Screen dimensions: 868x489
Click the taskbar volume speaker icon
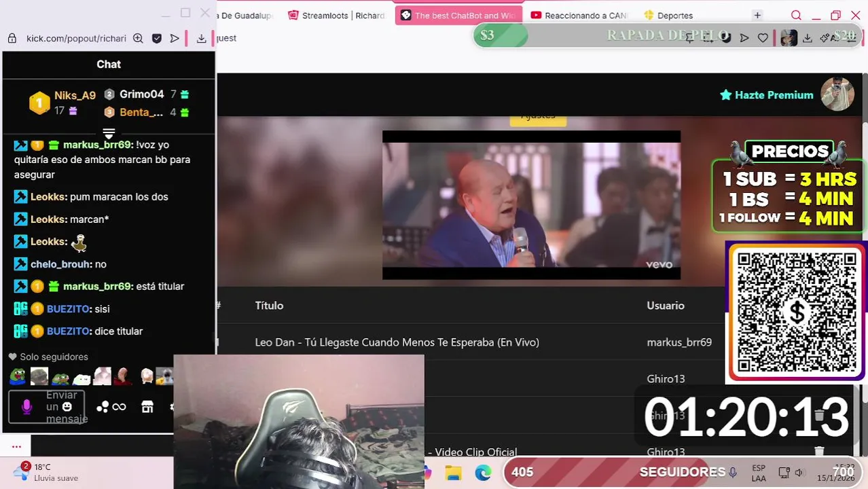pos(799,473)
